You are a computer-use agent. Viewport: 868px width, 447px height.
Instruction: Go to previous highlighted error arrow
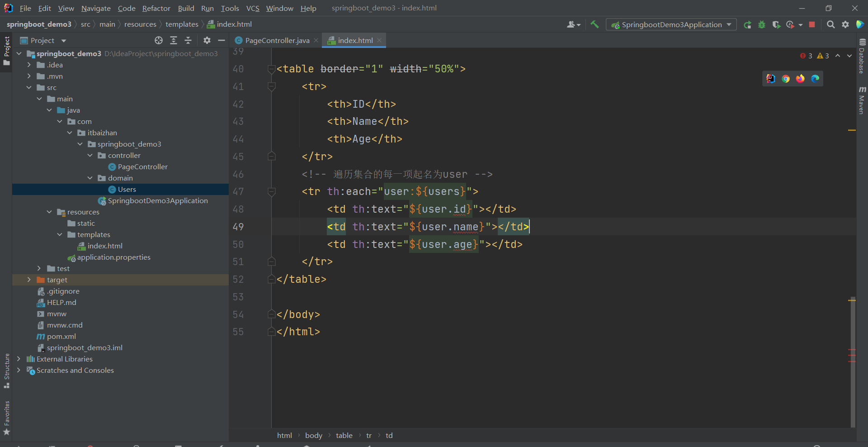[x=838, y=56]
